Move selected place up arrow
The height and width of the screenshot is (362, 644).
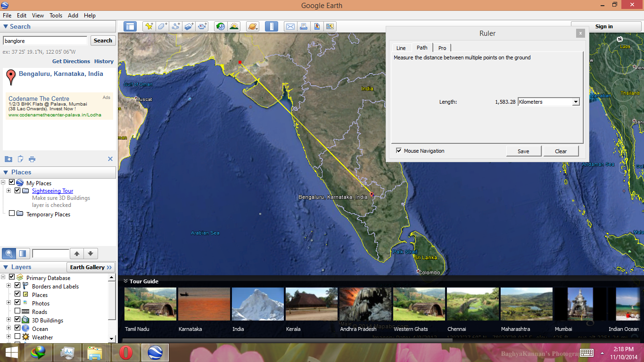[77, 254]
